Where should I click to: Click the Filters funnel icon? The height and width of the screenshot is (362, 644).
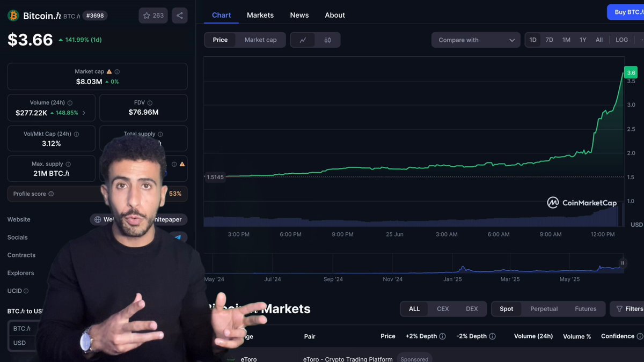pyautogui.click(x=619, y=309)
